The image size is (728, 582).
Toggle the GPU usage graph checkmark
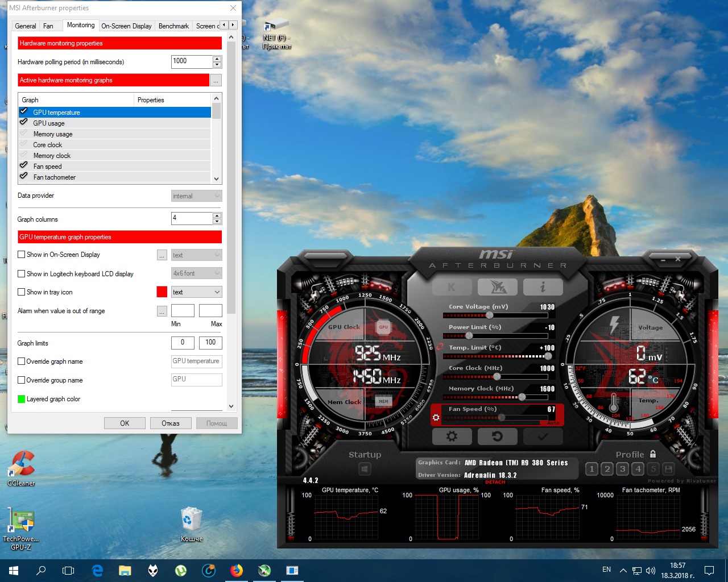coord(23,123)
